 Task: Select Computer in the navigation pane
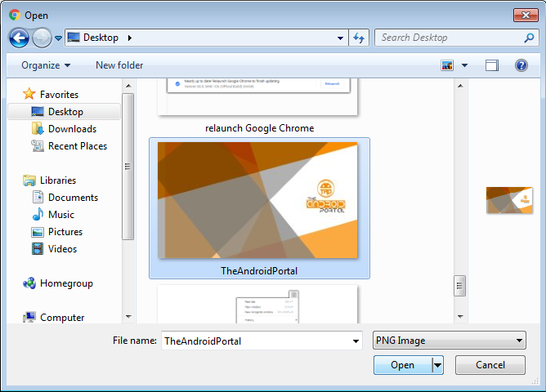pos(62,317)
